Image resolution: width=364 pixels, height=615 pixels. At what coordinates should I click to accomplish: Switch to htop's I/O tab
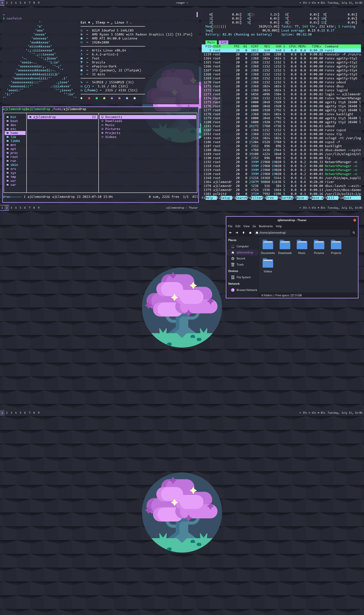pos(224,43)
